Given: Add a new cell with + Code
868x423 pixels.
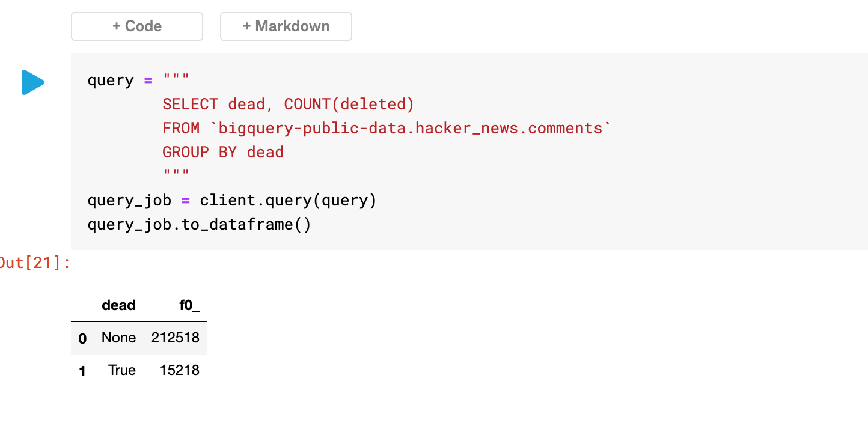Looking at the screenshot, I should tap(137, 26).
